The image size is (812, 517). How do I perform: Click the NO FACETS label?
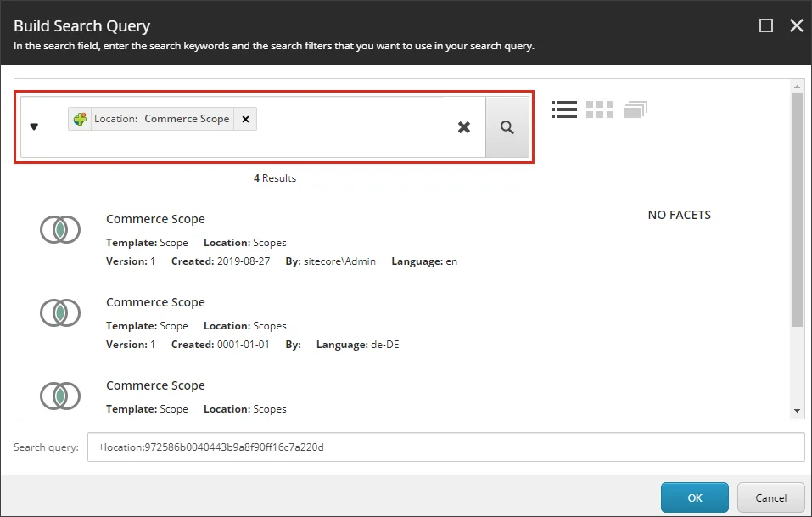click(x=680, y=215)
